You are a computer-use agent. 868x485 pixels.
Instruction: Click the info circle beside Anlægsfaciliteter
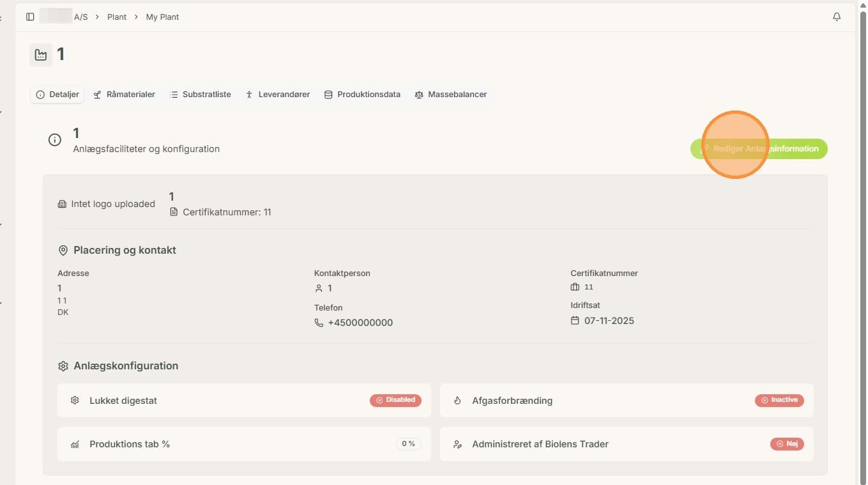(x=55, y=140)
